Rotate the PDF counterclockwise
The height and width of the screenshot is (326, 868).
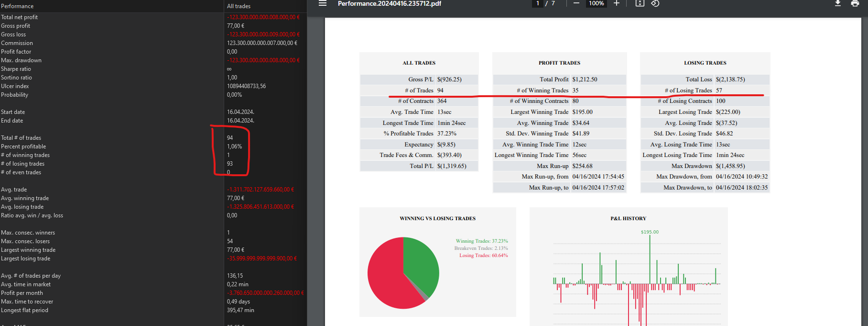[x=655, y=3]
